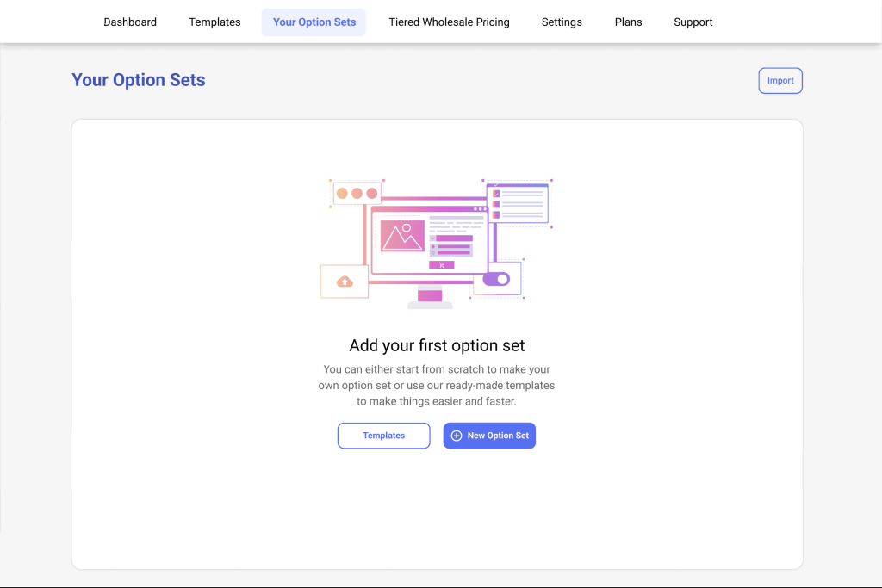
Task: Switch to the Settings tab
Action: [562, 22]
